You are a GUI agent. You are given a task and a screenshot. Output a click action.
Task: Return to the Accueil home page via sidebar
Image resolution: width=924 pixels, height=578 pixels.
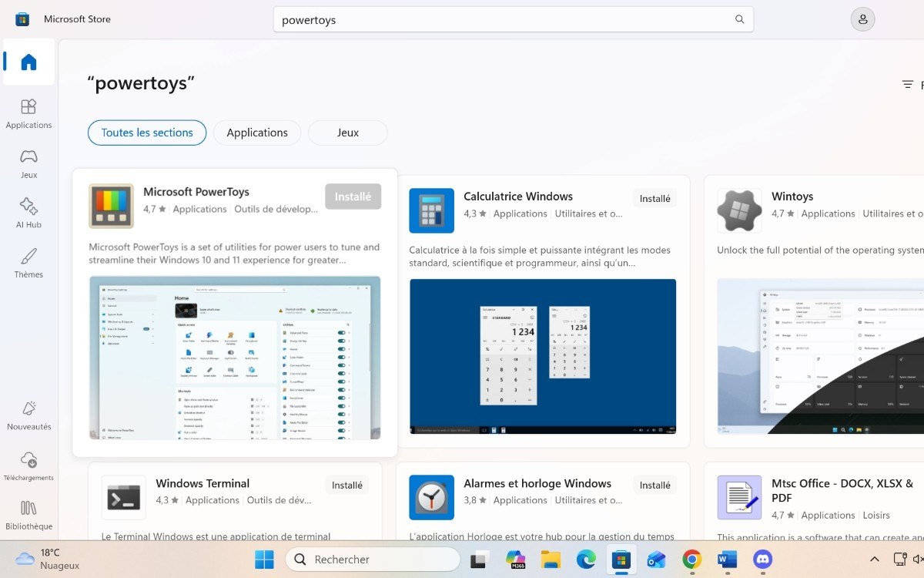[28, 62]
